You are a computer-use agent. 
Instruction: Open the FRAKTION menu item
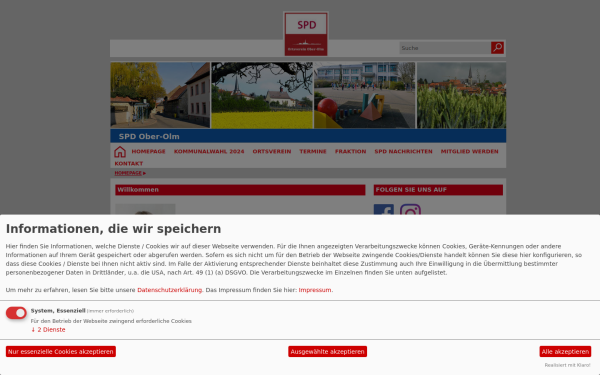click(351, 152)
